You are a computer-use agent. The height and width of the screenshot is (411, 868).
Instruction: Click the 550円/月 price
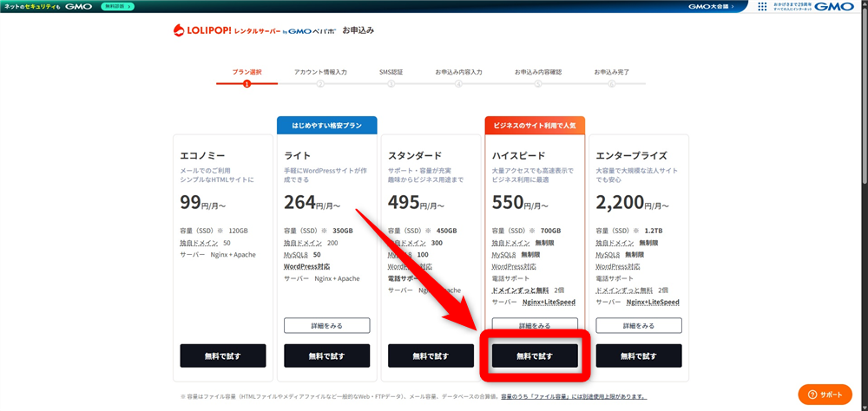(520, 203)
